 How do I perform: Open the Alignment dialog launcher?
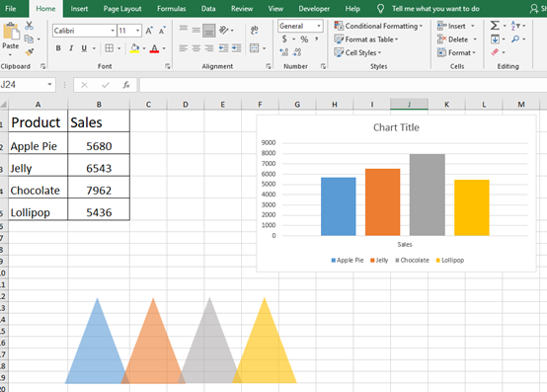click(269, 66)
